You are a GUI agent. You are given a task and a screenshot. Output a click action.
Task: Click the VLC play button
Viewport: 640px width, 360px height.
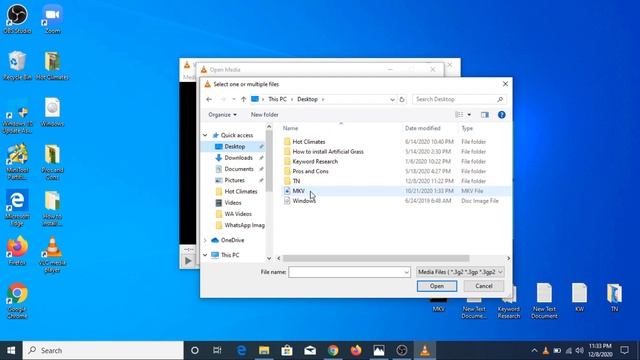coord(188,261)
